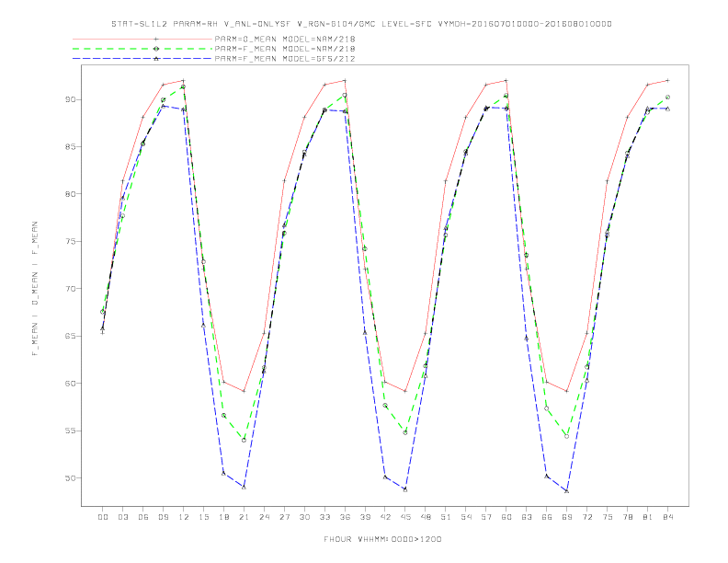Select legend label PARM=F_MEAN MODEL=NAM/218
Image resolution: width=728 pixels, height=563 pixels.
285,49
